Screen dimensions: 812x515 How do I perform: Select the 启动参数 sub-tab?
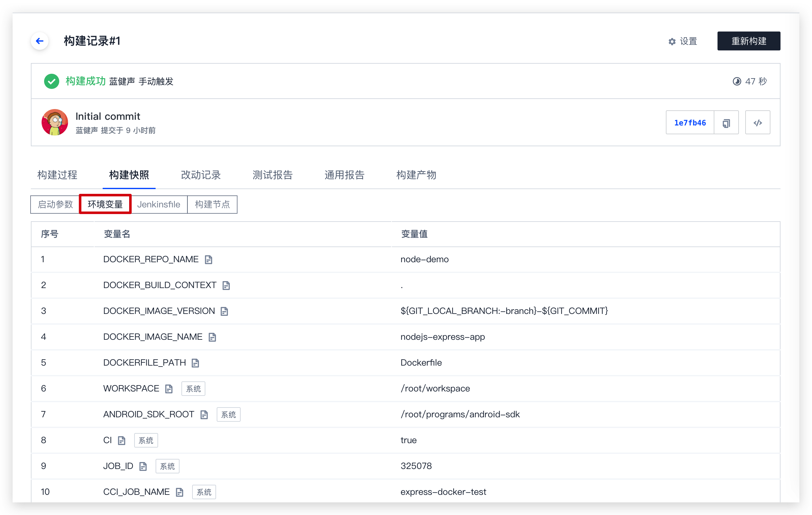coord(55,205)
